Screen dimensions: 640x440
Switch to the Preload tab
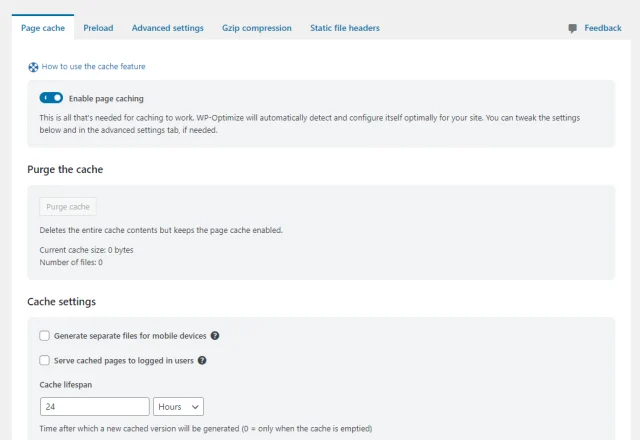pos(98,28)
